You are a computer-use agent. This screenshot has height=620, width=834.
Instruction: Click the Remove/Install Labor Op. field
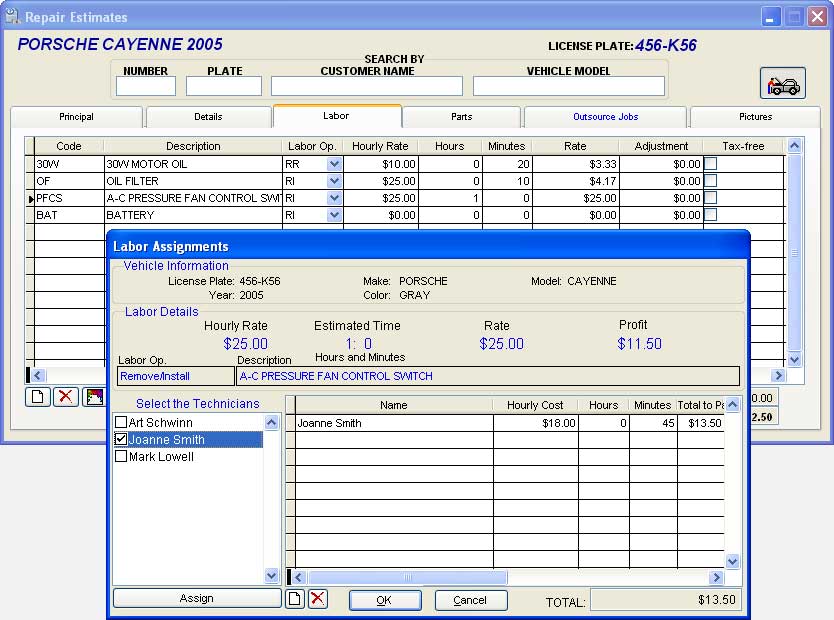pos(176,376)
